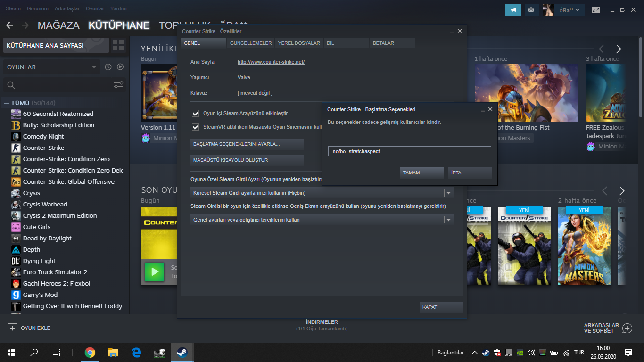Viewport: 644px width, 362px height.
Task: Open the friend activity envelope icon
Action: 531,9
